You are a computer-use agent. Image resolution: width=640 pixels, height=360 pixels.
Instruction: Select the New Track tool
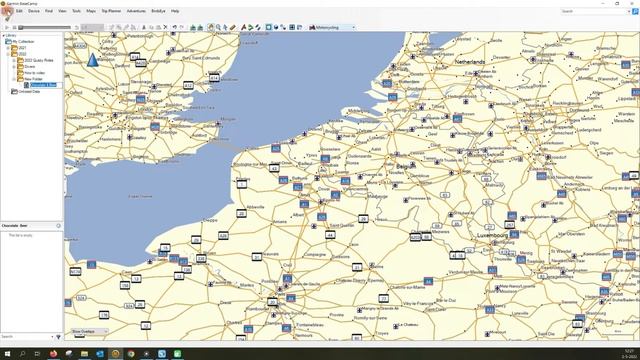point(258,27)
